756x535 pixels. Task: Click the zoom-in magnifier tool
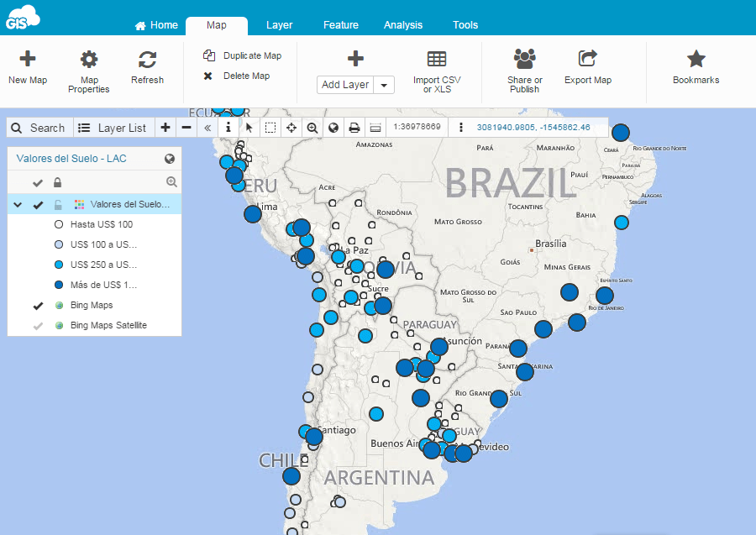coord(312,128)
